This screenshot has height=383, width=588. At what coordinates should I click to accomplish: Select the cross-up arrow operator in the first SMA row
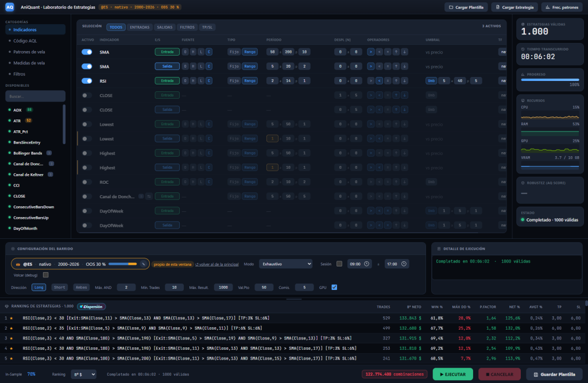(396, 52)
